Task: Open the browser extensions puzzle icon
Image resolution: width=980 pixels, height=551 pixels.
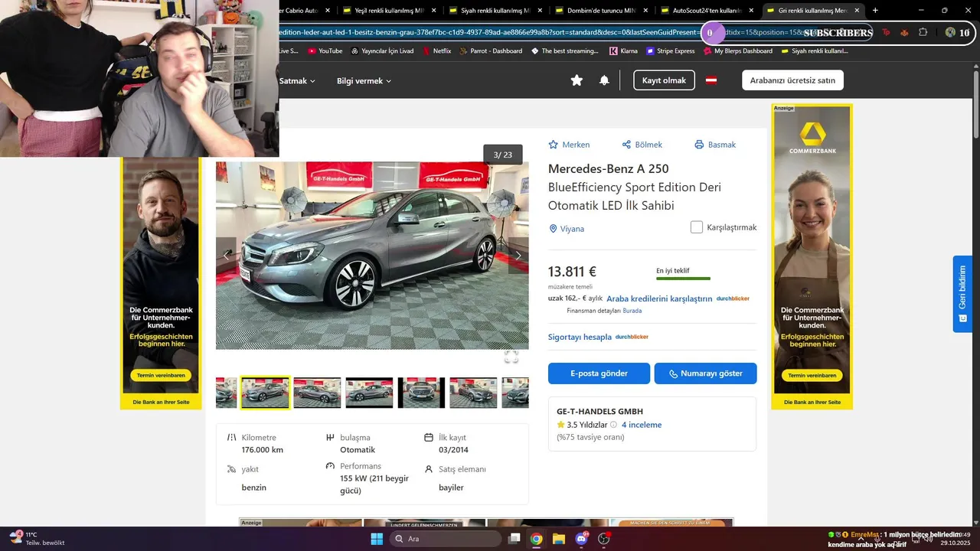Action: (923, 33)
